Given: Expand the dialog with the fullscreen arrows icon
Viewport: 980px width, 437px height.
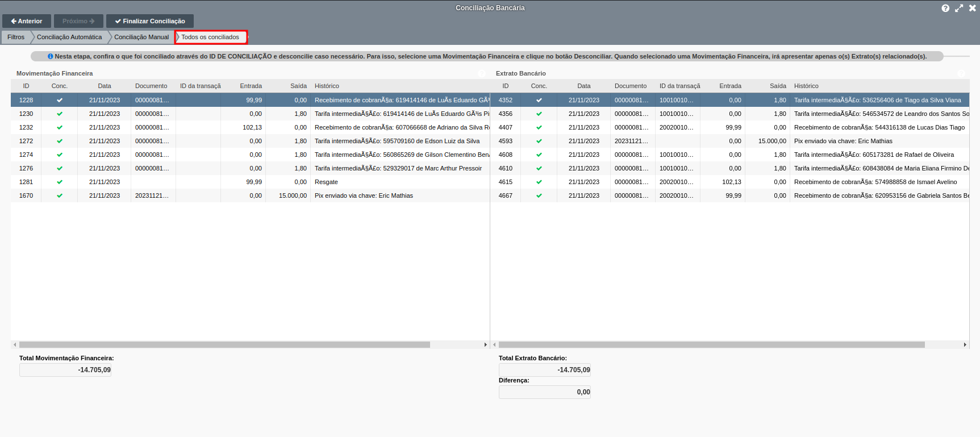Looking at the screenshot, I should point(959,8).
